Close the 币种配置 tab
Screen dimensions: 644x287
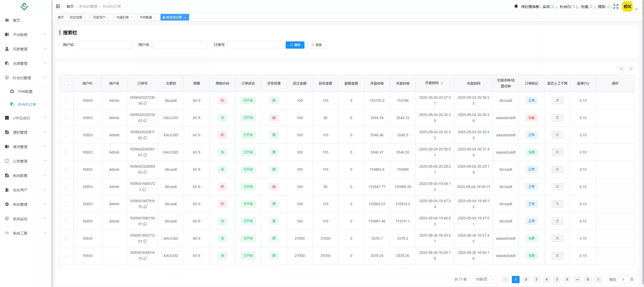tap(155, 17)
